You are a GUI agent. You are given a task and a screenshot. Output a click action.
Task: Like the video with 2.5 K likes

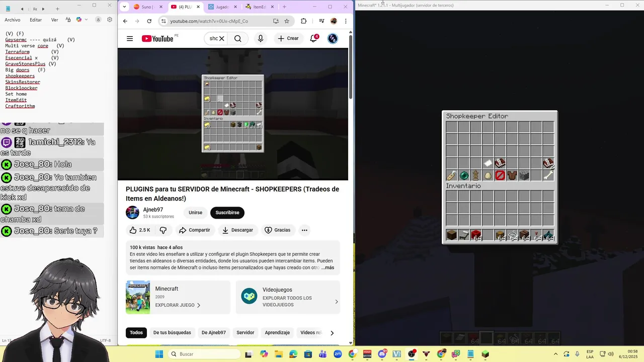pos(139,230)
